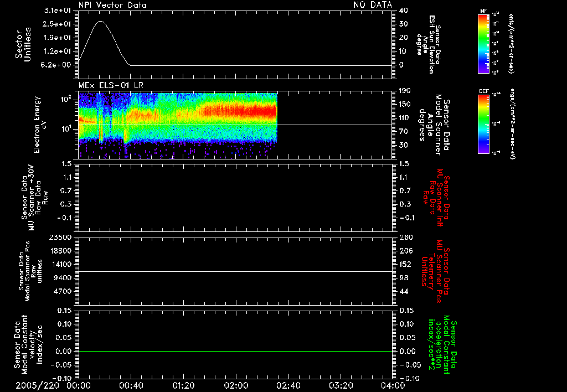Click the 9400 scanner position tick label

click(x=63, y=278)
